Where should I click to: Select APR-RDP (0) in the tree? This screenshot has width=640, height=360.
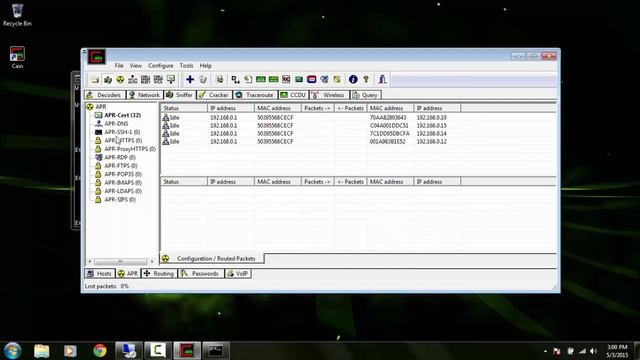(120, 157)
